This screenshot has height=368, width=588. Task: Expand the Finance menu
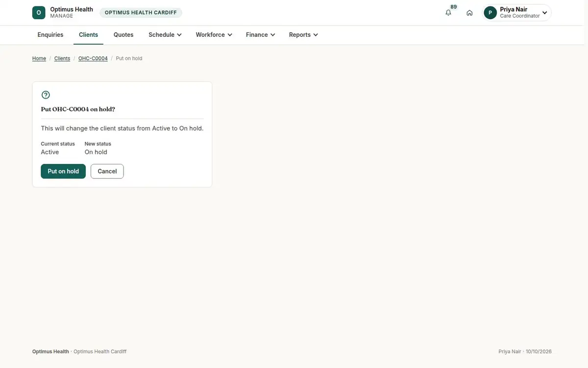[x=260, y=35]
